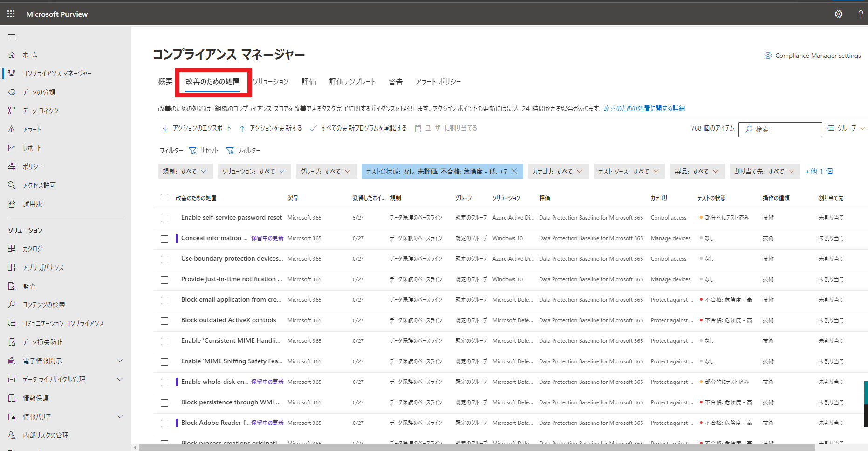Open カタログ solution in sidebar
This screenshot has height=451, width=868.
pos(32,249)
